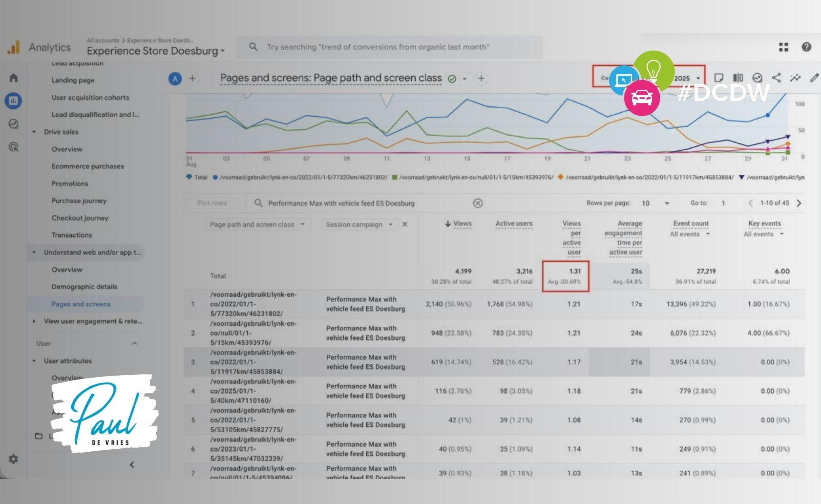Screen dimensions: 821x504
Task: Remove the Session campaign secondary dimension
Action: pos(405,225)
